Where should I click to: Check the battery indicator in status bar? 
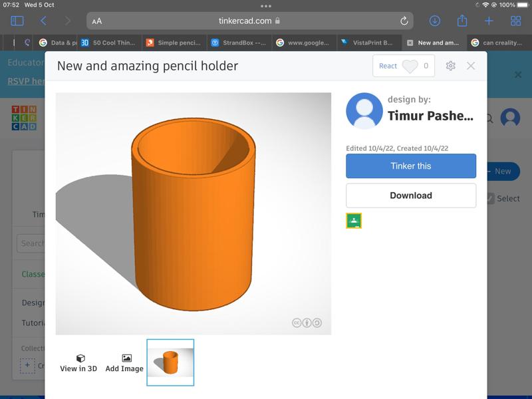[523, 5]
